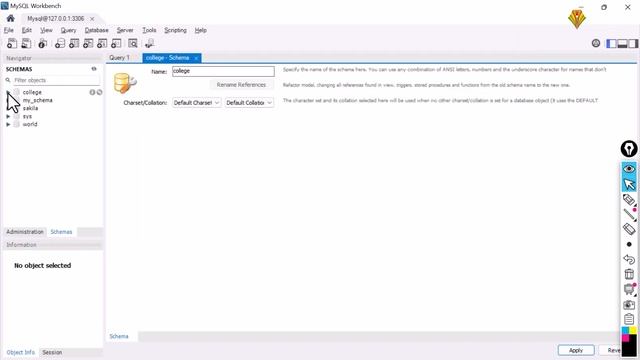The image size is (640, 360).
Task: Select the sakila schema entry
Action: [30, 108]
